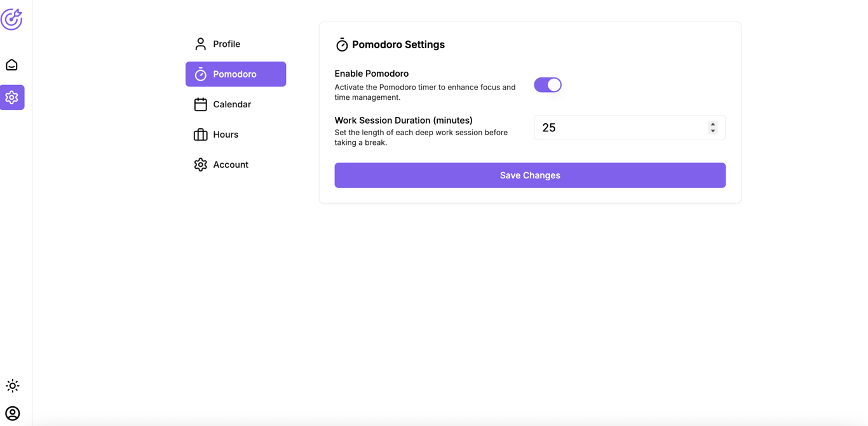The width and height of the screenshot is (868, 426).
Task: Click the target logo icon
Action: (11, 19)
